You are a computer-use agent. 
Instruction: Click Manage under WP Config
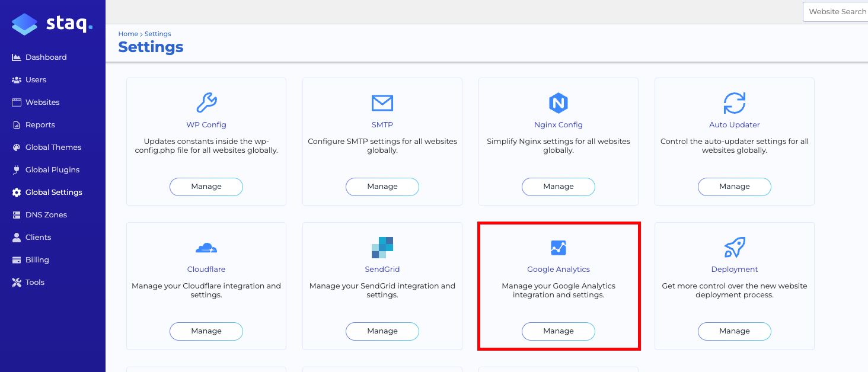[x=206, y=187]
